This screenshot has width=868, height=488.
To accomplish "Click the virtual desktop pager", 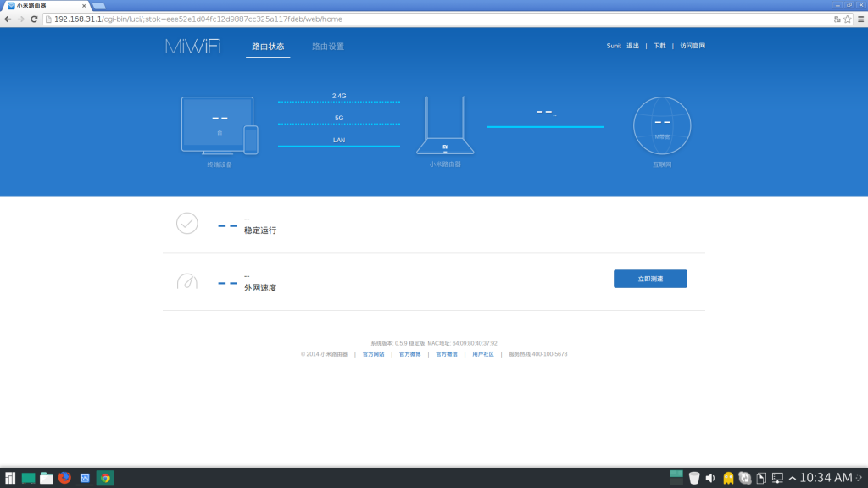I will (676, 478).
